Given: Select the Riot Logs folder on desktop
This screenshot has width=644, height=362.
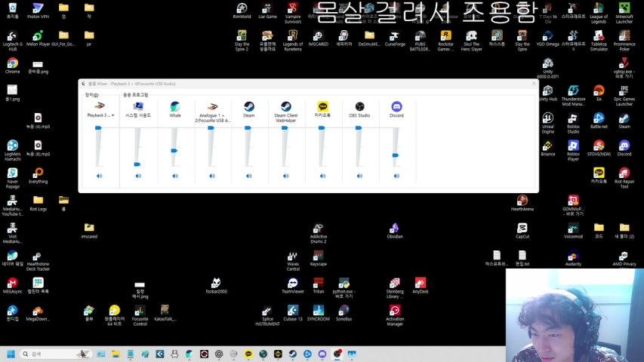Looking at the screenshot, I should coord(38,203).
